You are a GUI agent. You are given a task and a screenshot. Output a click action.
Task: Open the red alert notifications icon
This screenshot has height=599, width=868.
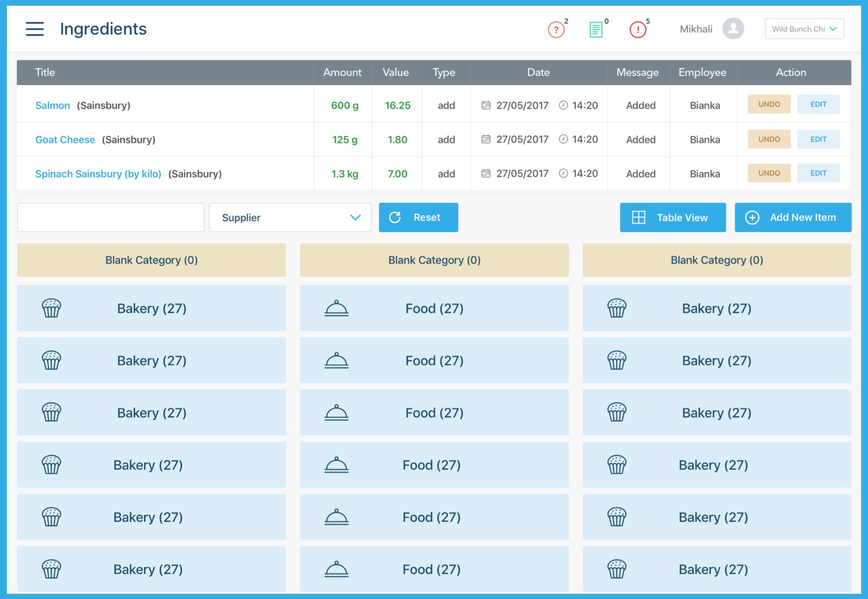tap(637, 30)
